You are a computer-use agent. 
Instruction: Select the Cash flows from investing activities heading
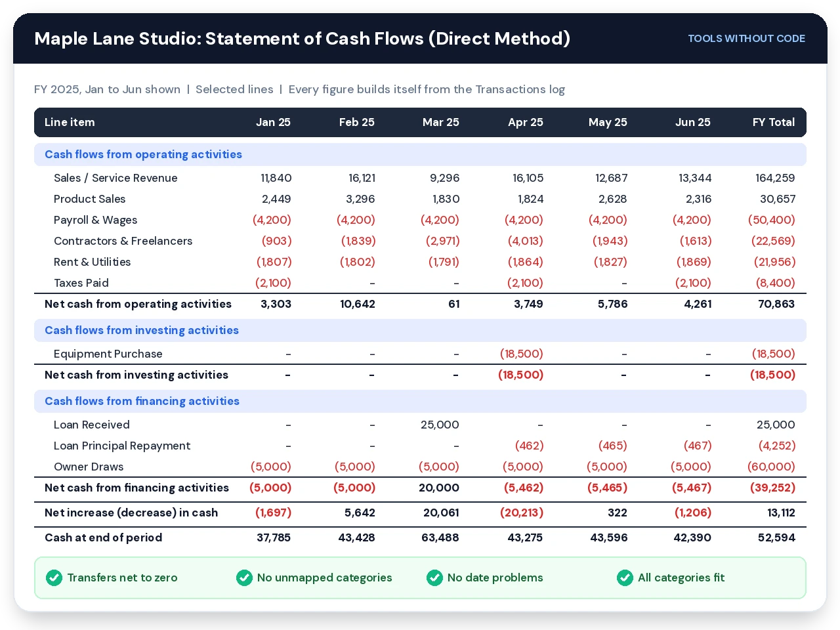(142, 330)
